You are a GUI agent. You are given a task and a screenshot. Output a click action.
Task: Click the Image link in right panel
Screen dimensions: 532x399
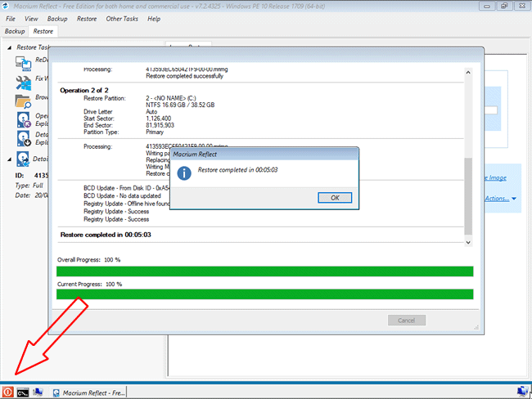(x=495, y=177)
